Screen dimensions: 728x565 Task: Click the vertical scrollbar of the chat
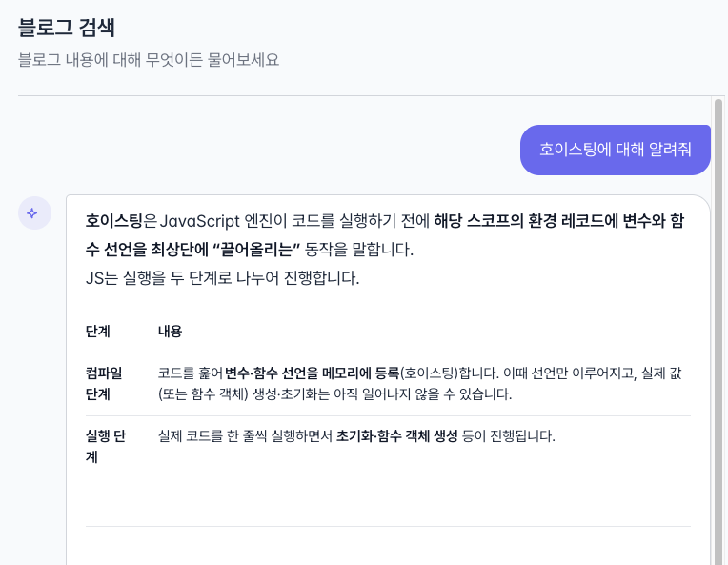coord(718,324)
